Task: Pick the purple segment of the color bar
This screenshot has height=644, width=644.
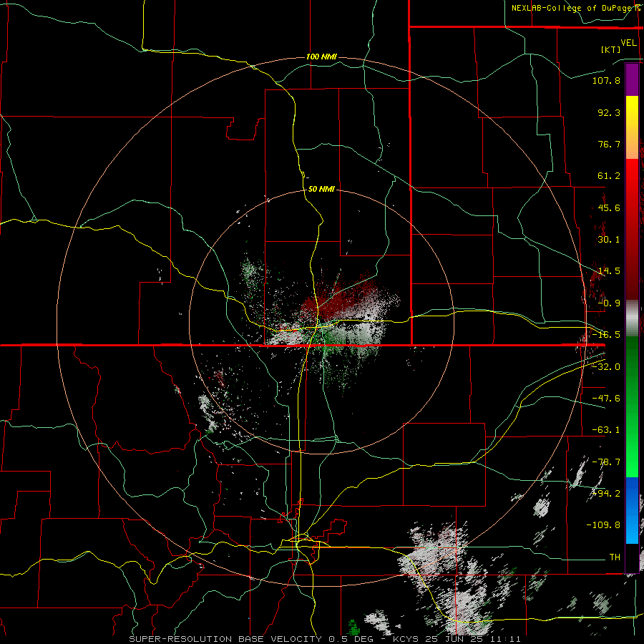Action: pos(632,79)
